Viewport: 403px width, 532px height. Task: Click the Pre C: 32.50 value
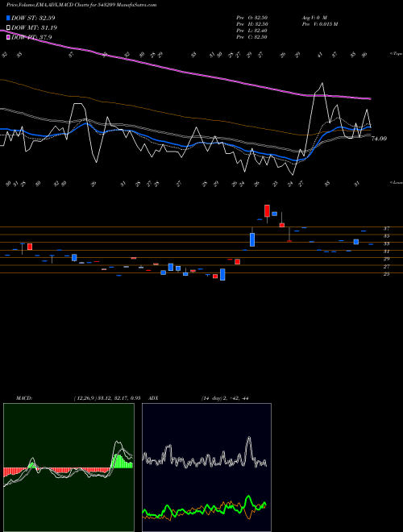[x=252, y=37]
